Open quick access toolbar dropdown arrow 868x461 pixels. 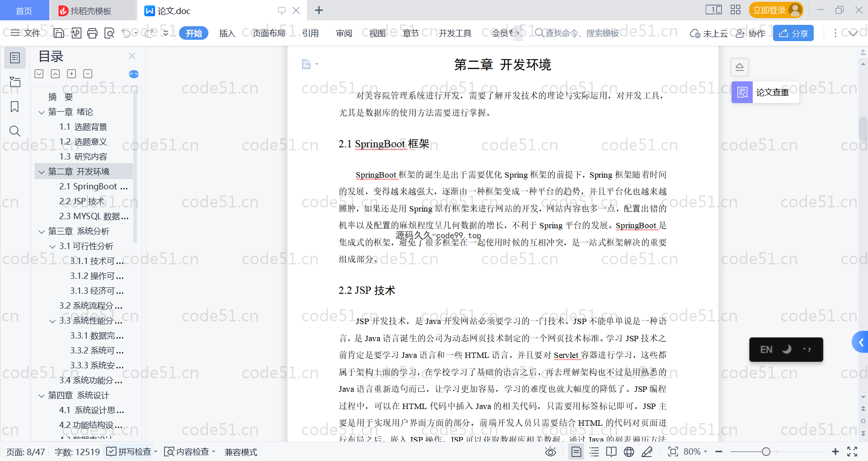point(166,33)
